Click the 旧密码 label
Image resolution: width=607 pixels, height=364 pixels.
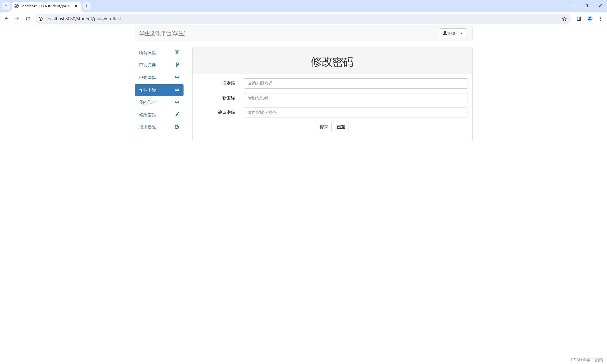[228, 83]
